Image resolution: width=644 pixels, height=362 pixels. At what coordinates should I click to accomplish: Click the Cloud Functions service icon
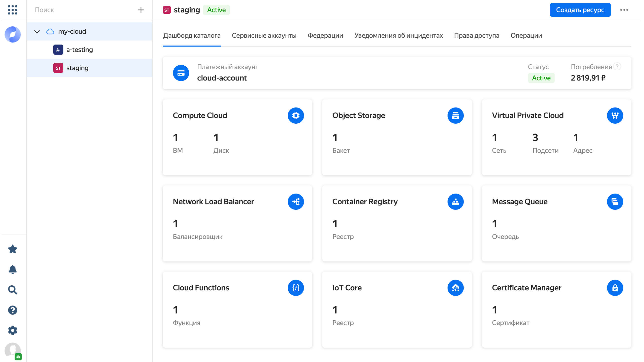click(x=296, y=288)
